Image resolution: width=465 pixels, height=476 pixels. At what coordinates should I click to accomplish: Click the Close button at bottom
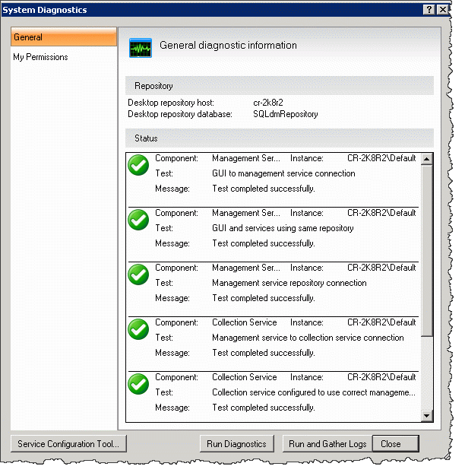[396, 444]
